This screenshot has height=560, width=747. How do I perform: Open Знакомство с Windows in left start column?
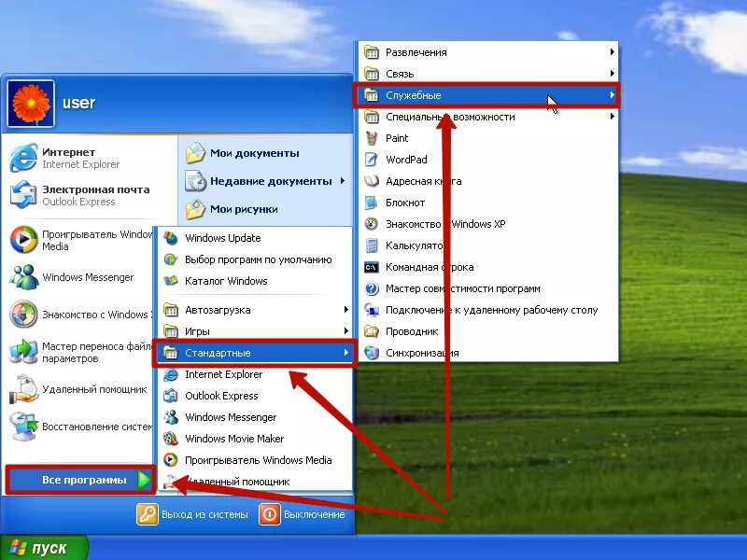pyautogui.click(x=81, y=315)
